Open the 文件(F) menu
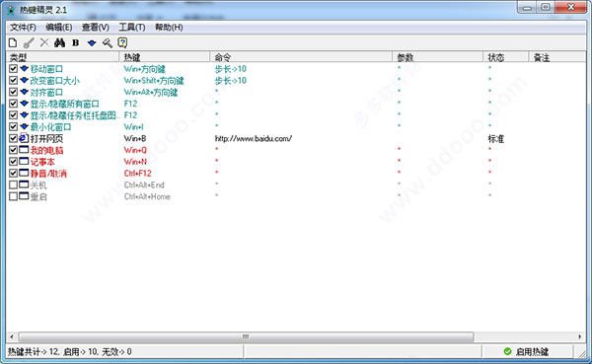The image size is (592, 364). pyautogui.click(x=23, y=28)
